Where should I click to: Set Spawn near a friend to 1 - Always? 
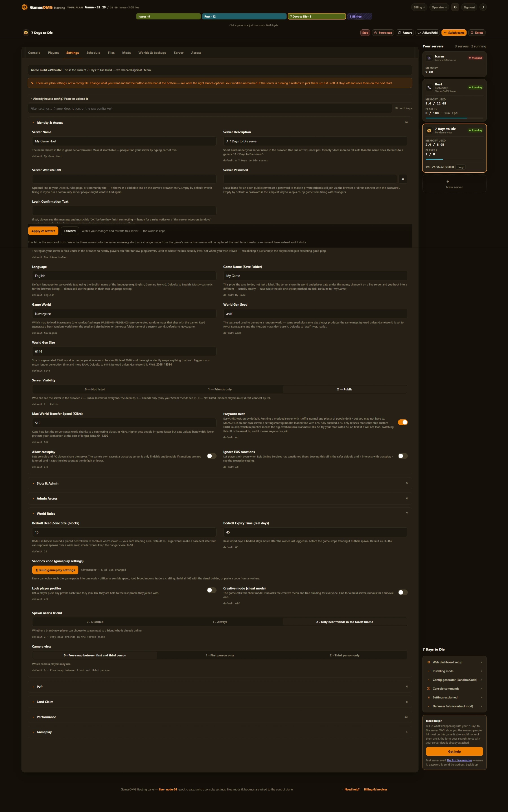pyautogui.click(x=220, y=622)
